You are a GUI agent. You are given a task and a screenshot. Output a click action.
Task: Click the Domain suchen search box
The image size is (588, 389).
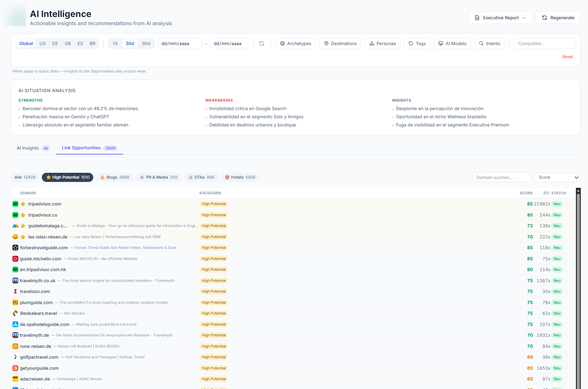pos(502,177)
